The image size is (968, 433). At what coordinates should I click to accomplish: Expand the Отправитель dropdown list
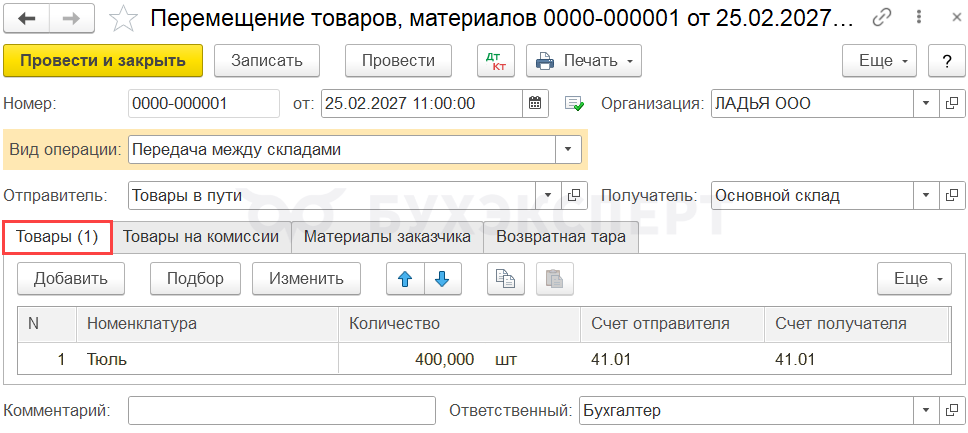(548, 196)
